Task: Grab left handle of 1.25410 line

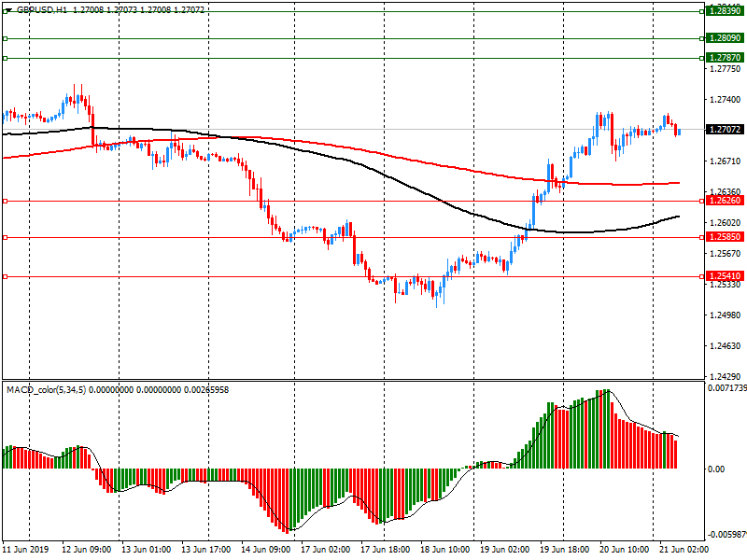Action: point(6,276)
